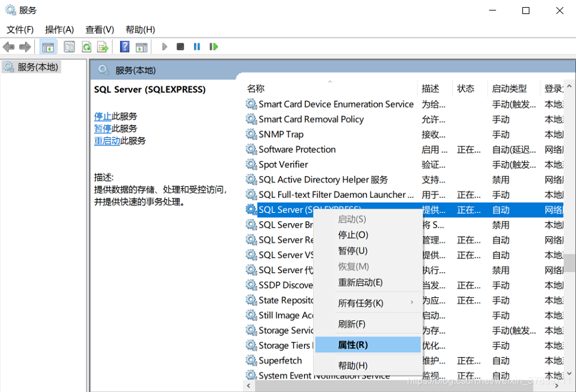Click the Export list toolbar icon
The image size is (576, 392).
tap(103, 46)
